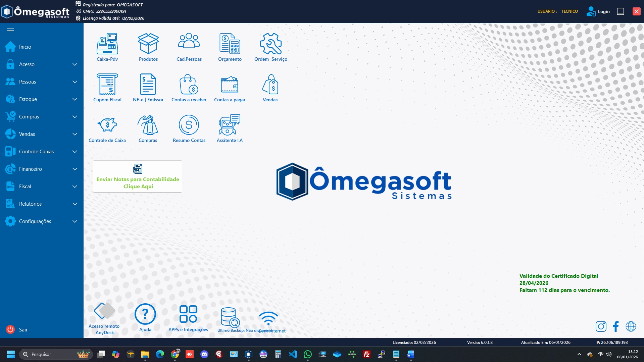Expand the Vendas sidebar menu
The image size is (644, 362).
coord(42,134)
